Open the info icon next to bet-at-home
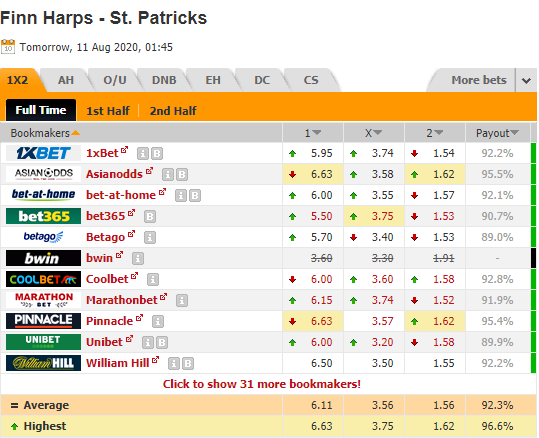The width and height of the screenshot is (539, 438). (x=181, y=196)
